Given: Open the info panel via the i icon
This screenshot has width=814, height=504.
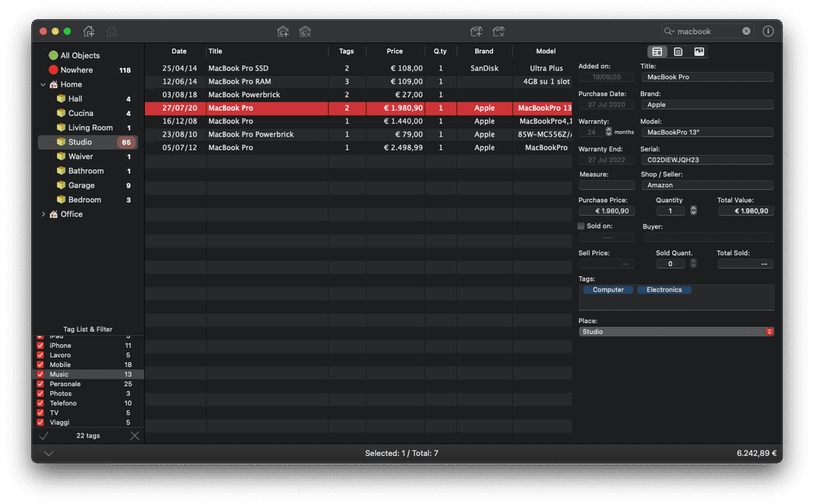Looking at the screenshot, I should [768, 31].
